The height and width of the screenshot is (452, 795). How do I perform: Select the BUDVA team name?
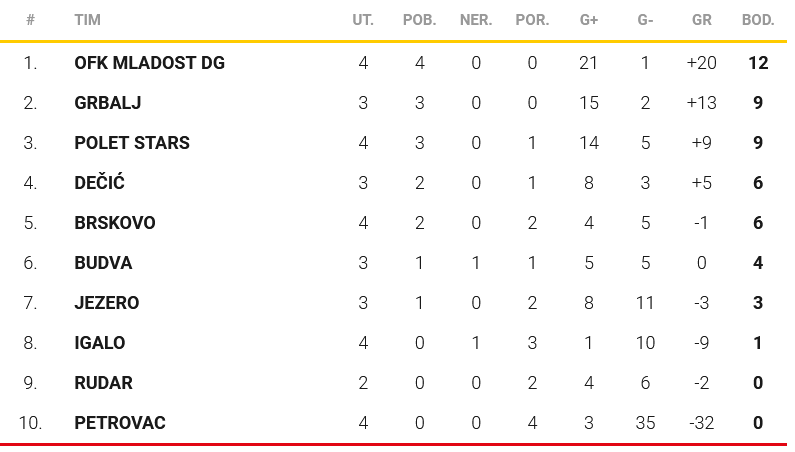click(103, 263)
